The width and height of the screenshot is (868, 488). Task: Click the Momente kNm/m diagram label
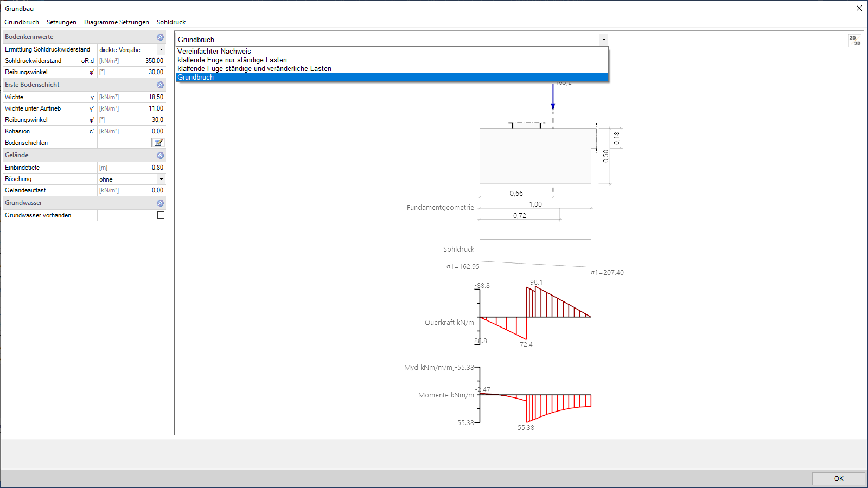coord(446,395)
